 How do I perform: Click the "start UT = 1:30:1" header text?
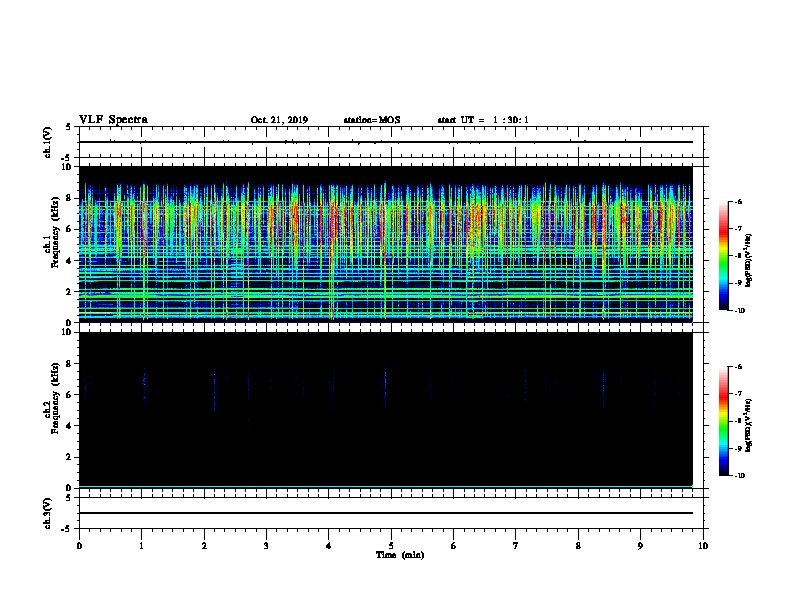point(483,120)
